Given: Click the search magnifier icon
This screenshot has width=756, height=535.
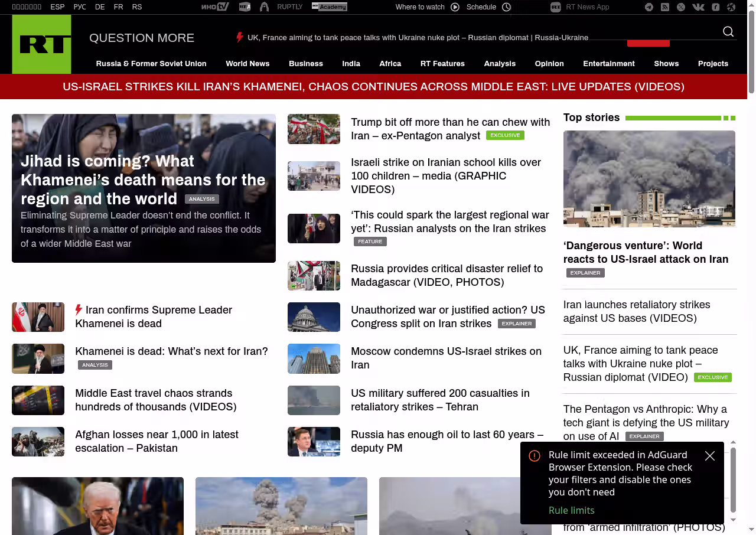Looking at the screenshot, I should coord(728,32).
